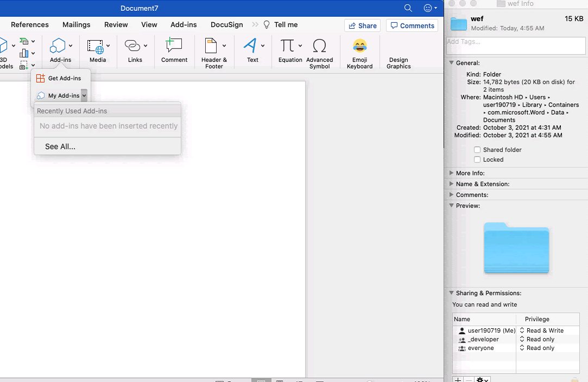Lock the wef folder
Image resolution: width=588 pixels, height=382 pixels.
(477, 159)
